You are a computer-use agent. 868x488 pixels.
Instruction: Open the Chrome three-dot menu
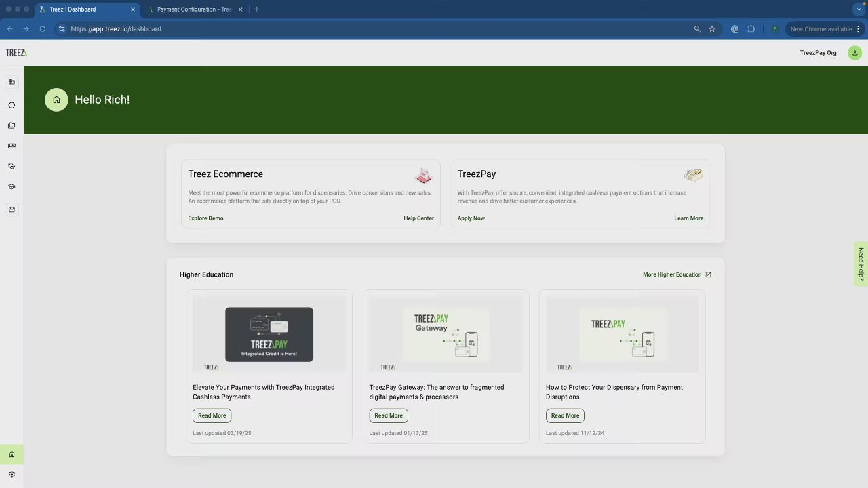pos(859,29)
